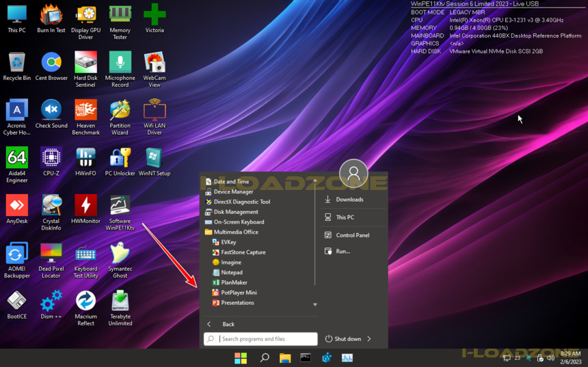Open Terabyte Unlimited shortcut

pos(120,308)
